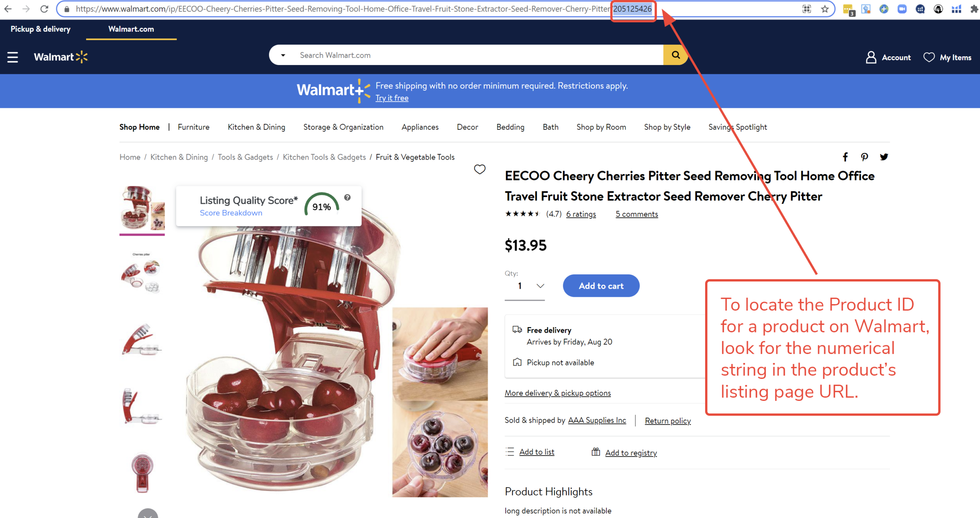Screen dimensions: 980x518
Task: Select second product thumbnail image
Action: click(x=142, y=272)
